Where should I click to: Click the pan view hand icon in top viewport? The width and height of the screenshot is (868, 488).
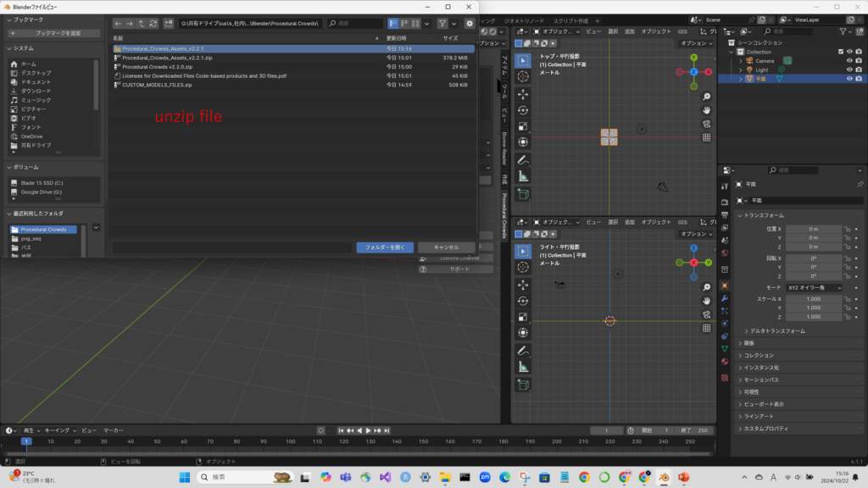(x=706, y=109)
